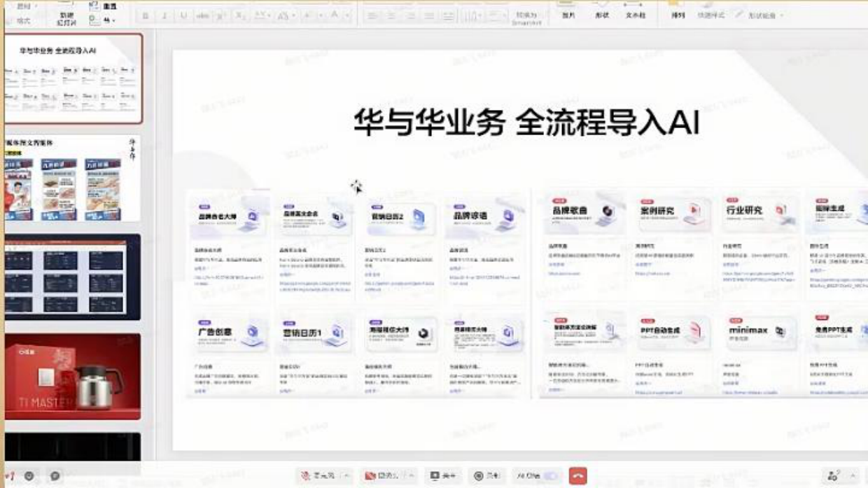Toggle the meeting camera video button

(381, 475)
